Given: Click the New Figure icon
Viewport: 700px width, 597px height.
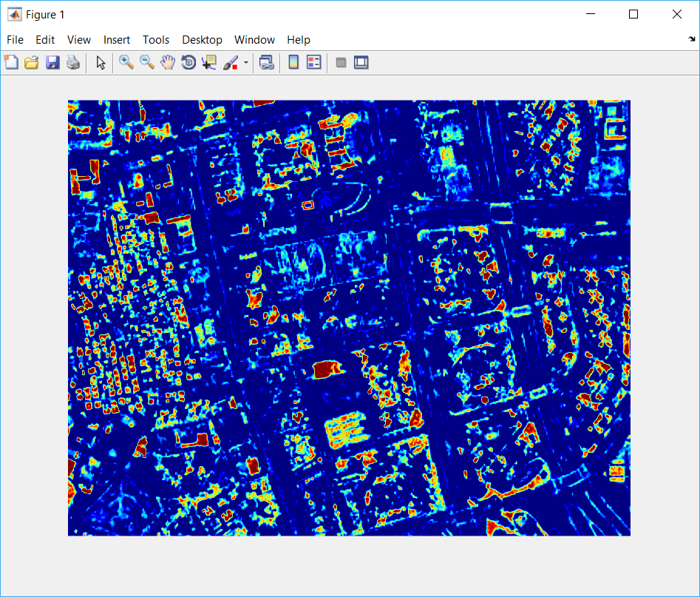Looking at the screenshot, I should coord(11,63).
